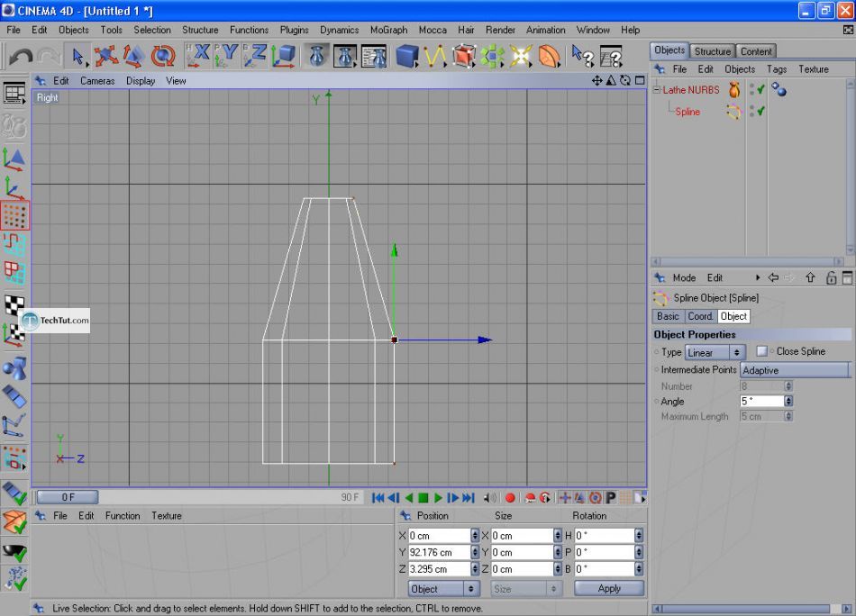The image size is (856, 616).
Task: Click the Apply button
Action: click(x=609, y=589)
